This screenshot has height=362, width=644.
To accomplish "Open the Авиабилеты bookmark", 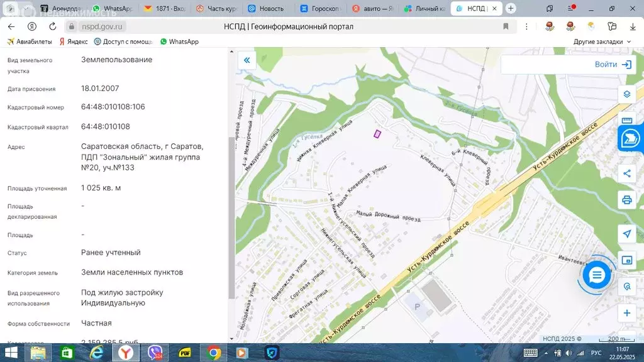I will (x=30, y=41).
